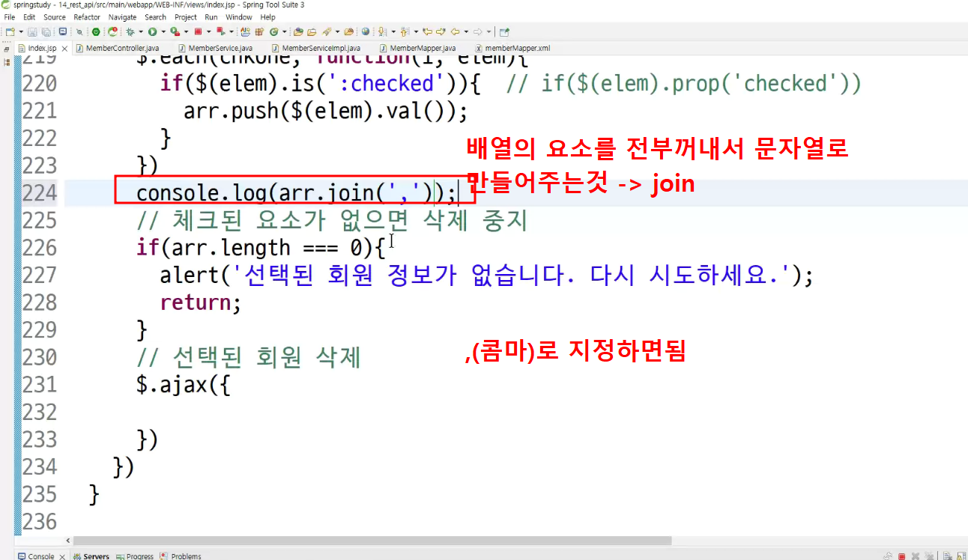Click the green Run button icon

coord(152,31)
